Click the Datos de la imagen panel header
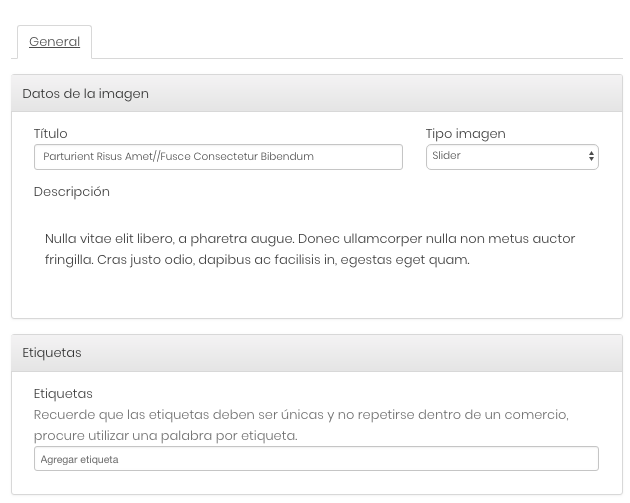Viewport: 630px width, 503px height. pyautogui.click(x=317, y=93)
